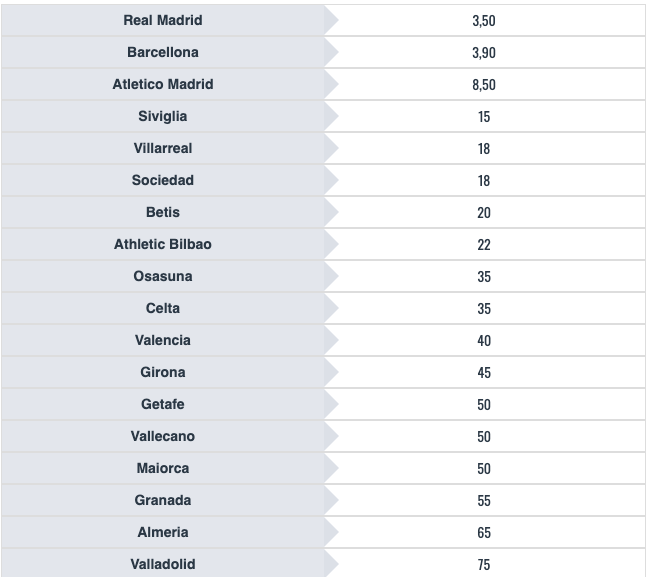Click the Barcellona team label

point(162,52)
